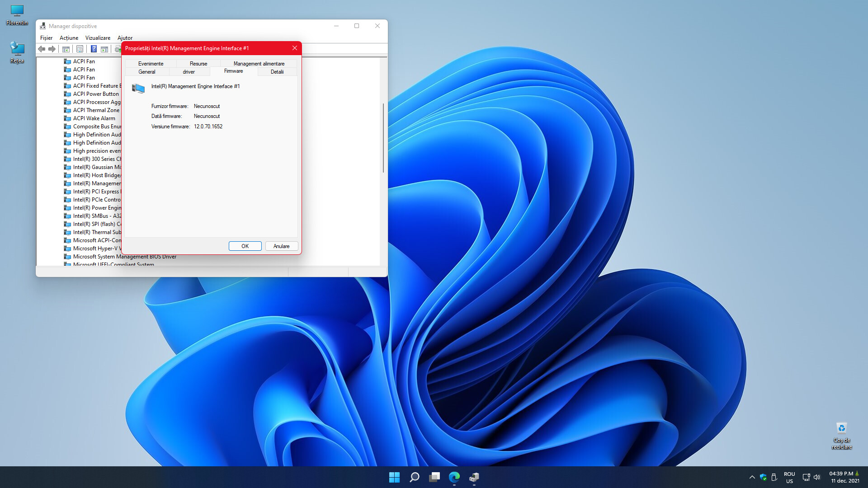
Task: Select the Florentin desktop icon
Action: click(x=17, y=15)
